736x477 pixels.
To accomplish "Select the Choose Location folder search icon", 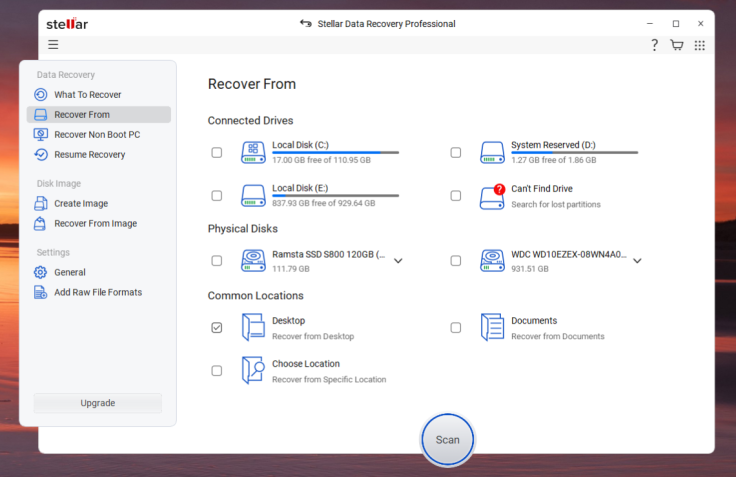I will click(253, 370).
